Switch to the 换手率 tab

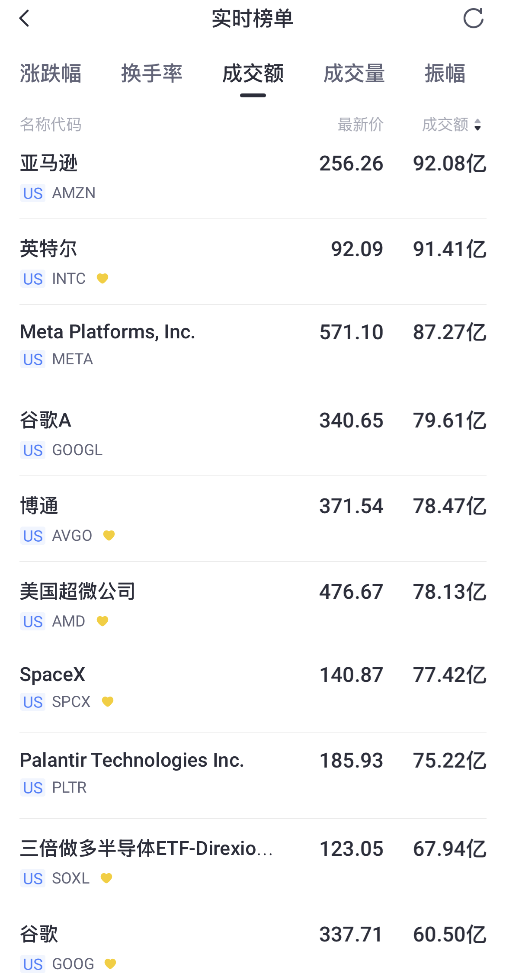coord(152,73)
